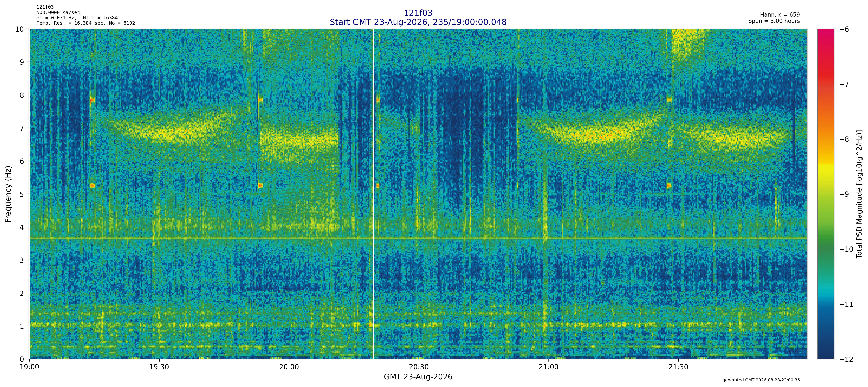Click the colorbar tick label '−9'
Viewport: 868px width, 387px height.
pos(844,194)
